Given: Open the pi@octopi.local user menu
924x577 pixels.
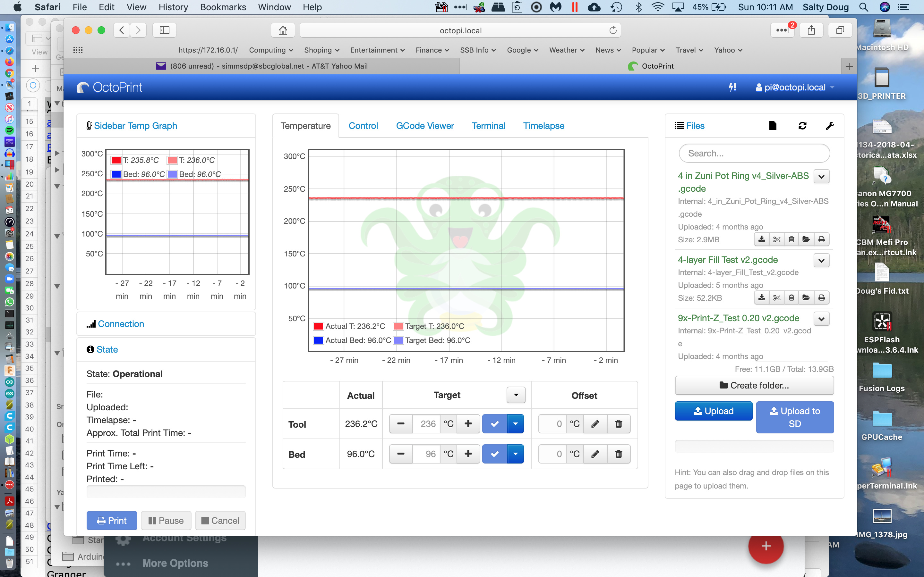Looking at the screenshot, I should (x=794, y=88).
